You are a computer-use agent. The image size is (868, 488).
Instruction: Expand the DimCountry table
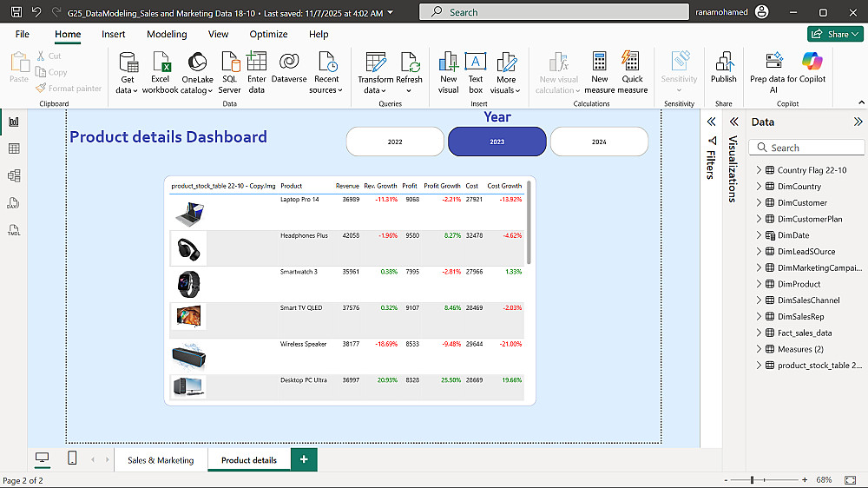[759, 186]
